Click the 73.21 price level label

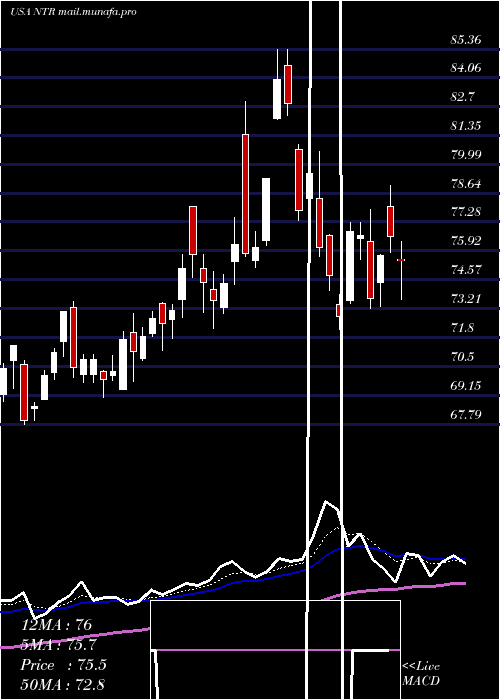tap(466, 299)
